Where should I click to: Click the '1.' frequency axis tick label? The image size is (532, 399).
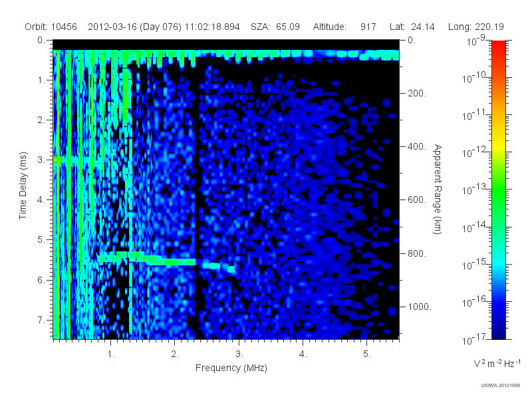click(x=111, y=354)
